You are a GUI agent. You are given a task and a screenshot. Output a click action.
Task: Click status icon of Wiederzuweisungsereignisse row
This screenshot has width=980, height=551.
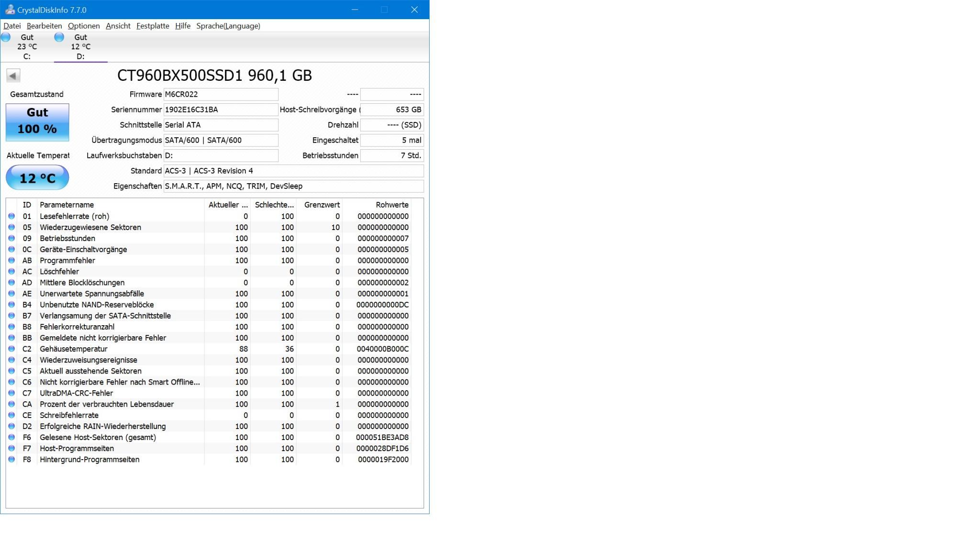(11, 360)
